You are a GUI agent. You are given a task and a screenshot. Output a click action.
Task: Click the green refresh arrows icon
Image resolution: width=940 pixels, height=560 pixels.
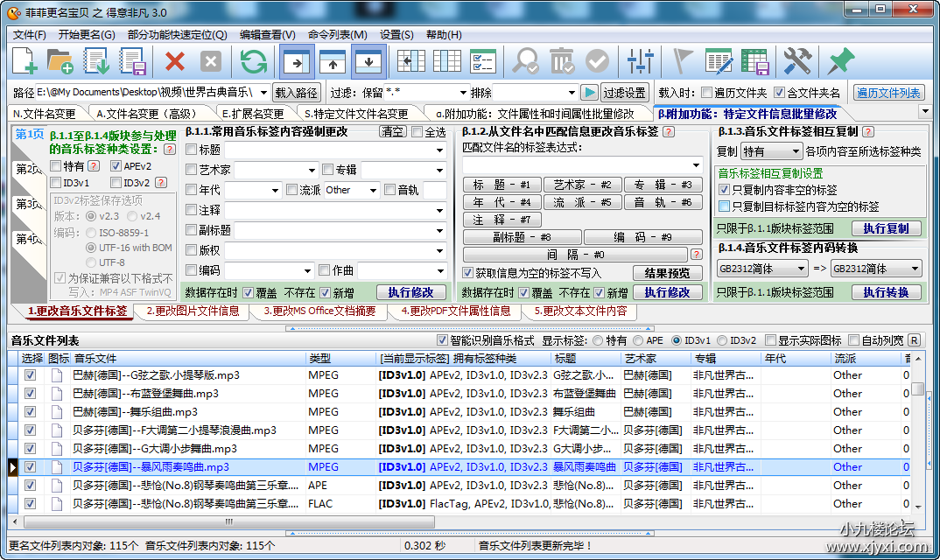point(254,61)
